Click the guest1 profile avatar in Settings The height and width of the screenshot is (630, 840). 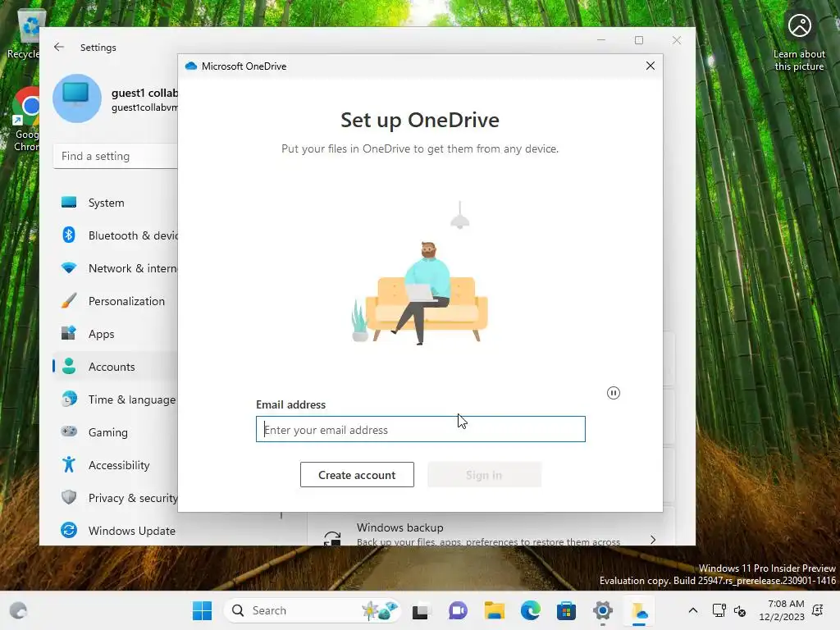[76, 98]
